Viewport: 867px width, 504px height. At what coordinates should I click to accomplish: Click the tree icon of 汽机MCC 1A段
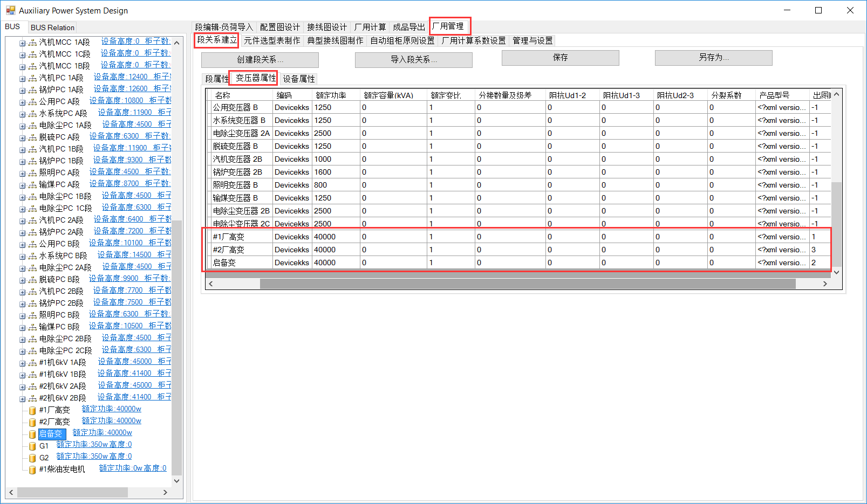pyautogui.click(x=32, y=43)
